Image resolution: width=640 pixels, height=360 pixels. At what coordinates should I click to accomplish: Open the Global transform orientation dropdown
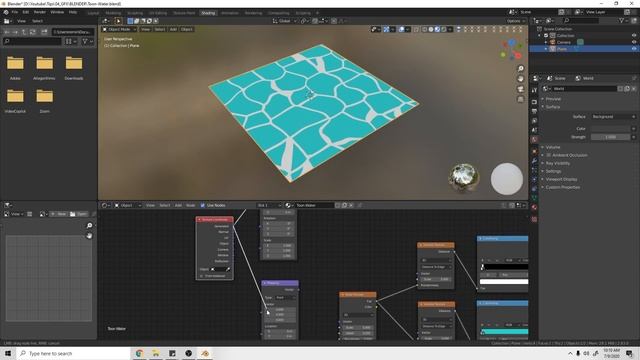[x=284, y=21]
